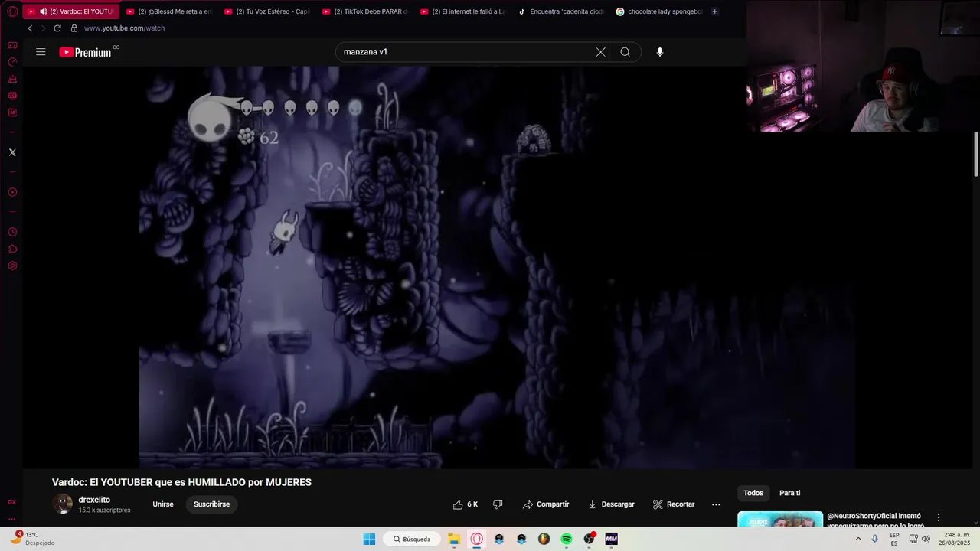
Task: Open the drexelito channel name link
Action: click(x=94, y=500)
